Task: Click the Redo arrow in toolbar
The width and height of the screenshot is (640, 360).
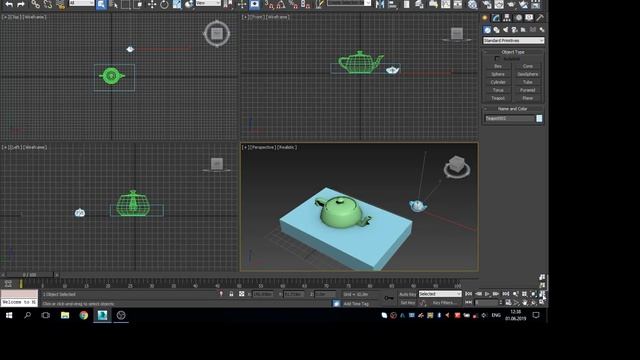Action: click(21, 4)
